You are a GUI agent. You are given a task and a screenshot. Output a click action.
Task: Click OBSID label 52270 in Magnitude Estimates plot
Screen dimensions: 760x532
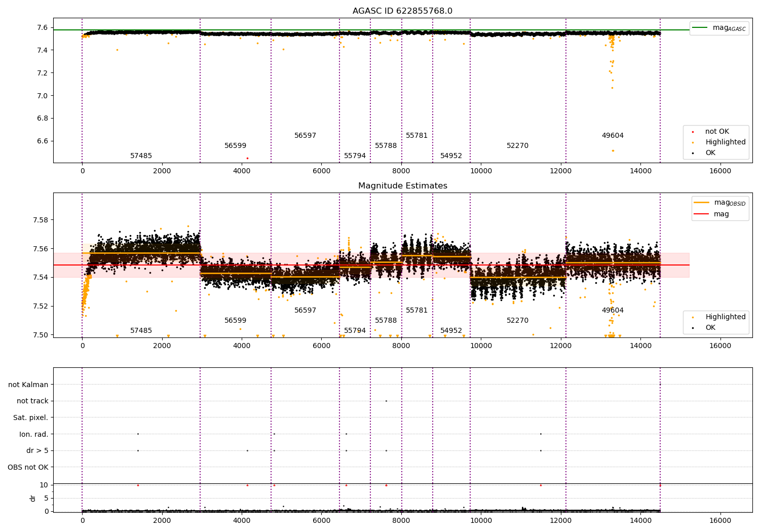[x=517, y=321]
